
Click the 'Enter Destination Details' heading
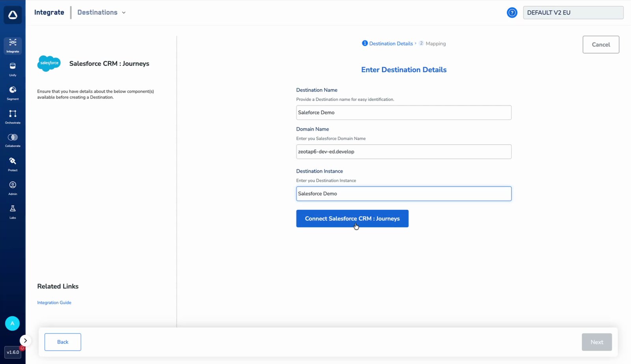pos(404,70)
